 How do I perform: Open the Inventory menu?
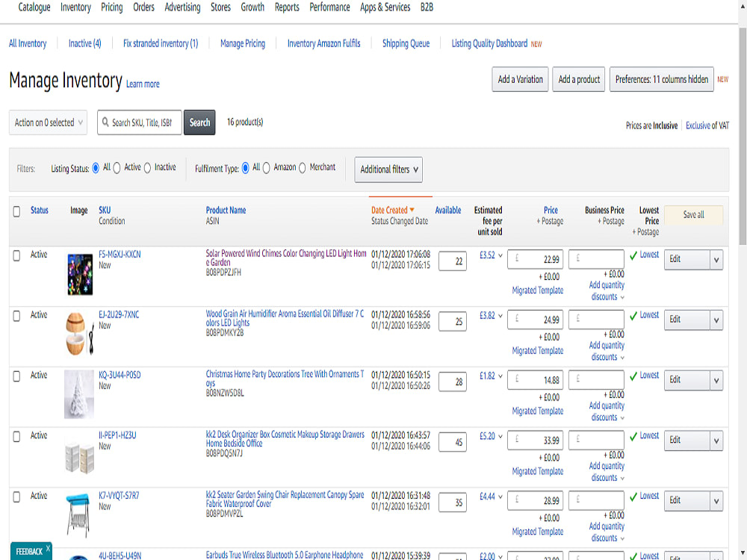(75, 7)
